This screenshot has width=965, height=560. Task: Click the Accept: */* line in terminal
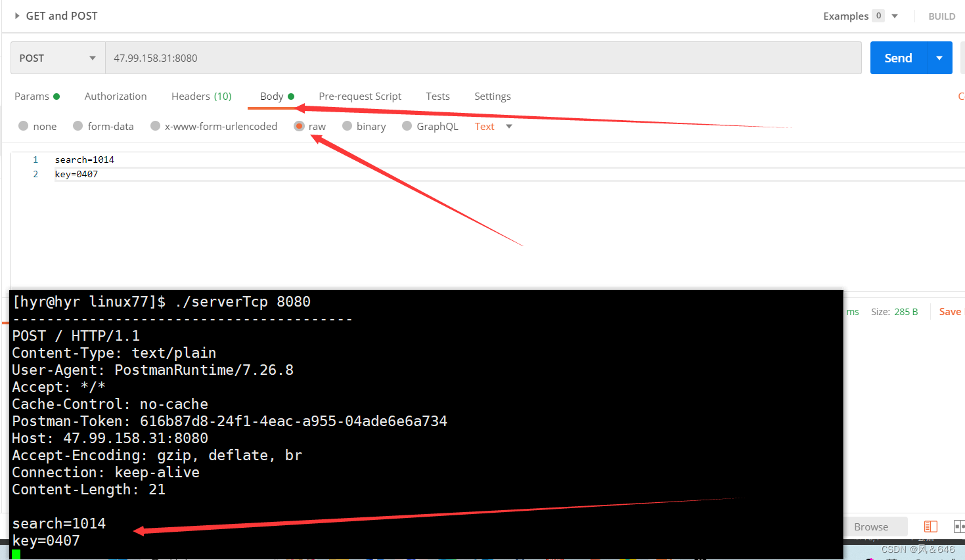(x=58, y=387)
